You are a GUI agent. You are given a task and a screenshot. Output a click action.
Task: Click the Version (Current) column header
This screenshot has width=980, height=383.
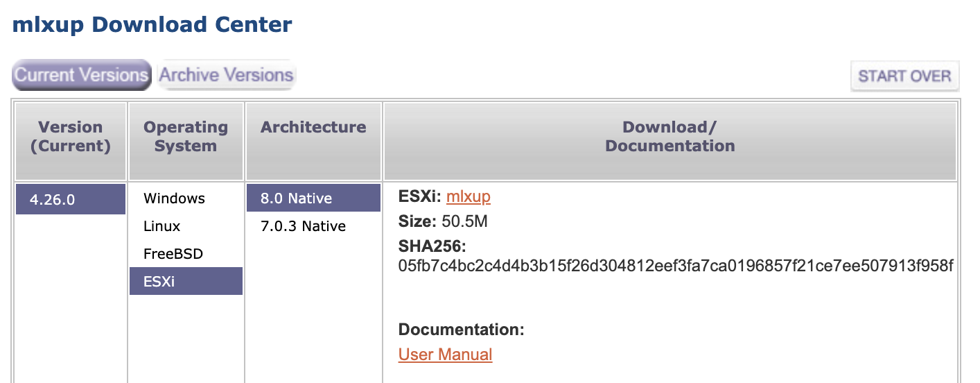[x=71, y=137]
